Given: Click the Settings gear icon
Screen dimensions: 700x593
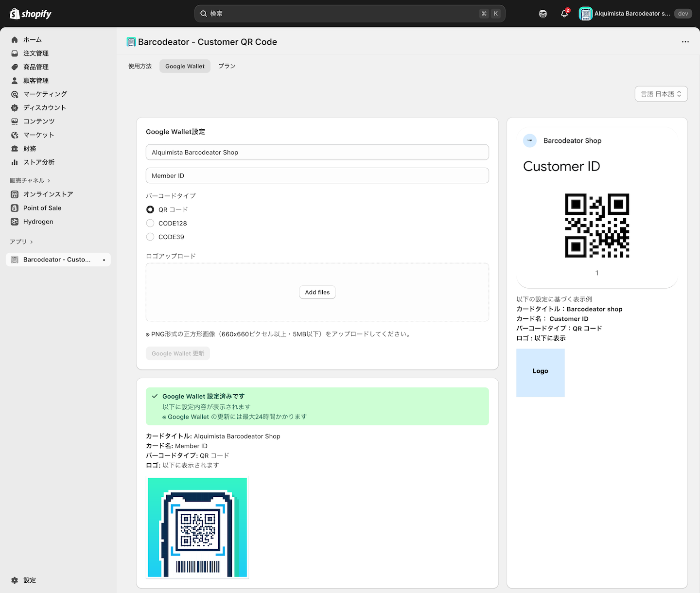Looking at the screenshot, I should 15,580.
